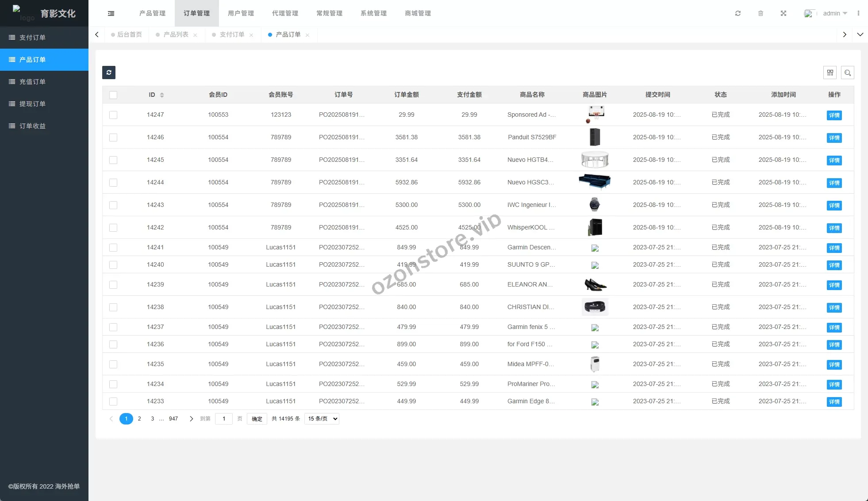Click the refresh icon in top bar
Image resolution: width=868 pixels, height=501 pixels.
(737, 13)
